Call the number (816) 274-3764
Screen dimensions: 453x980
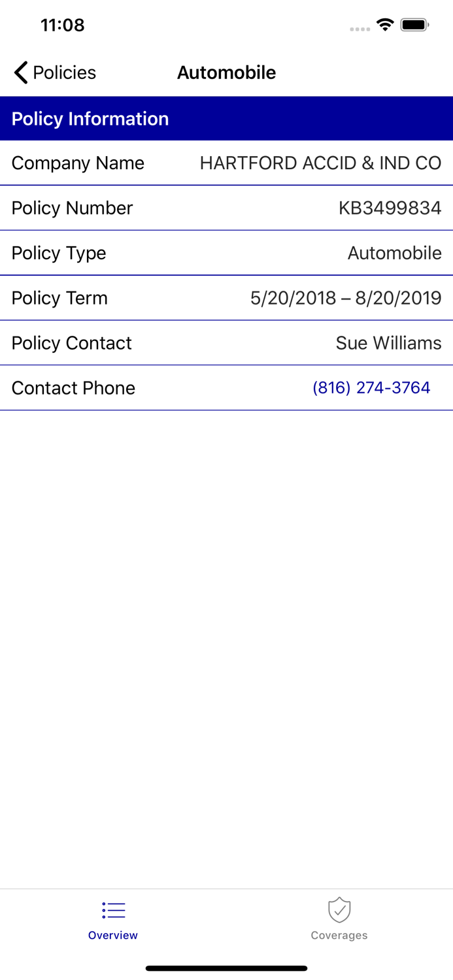coord(371,387)
